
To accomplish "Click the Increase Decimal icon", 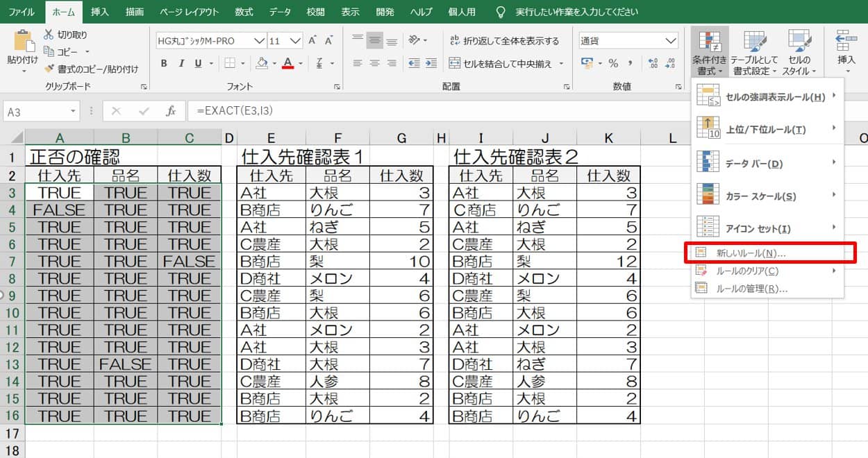I will [653, 63].
